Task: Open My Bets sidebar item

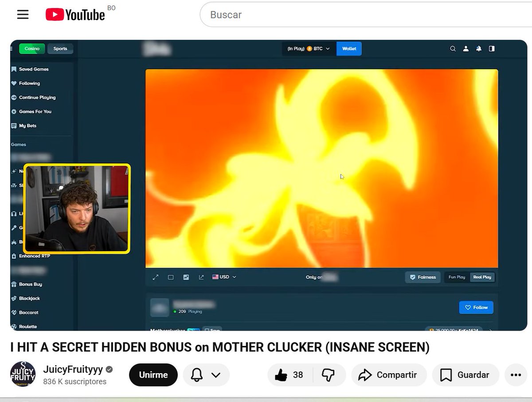Action: point(24,126)
